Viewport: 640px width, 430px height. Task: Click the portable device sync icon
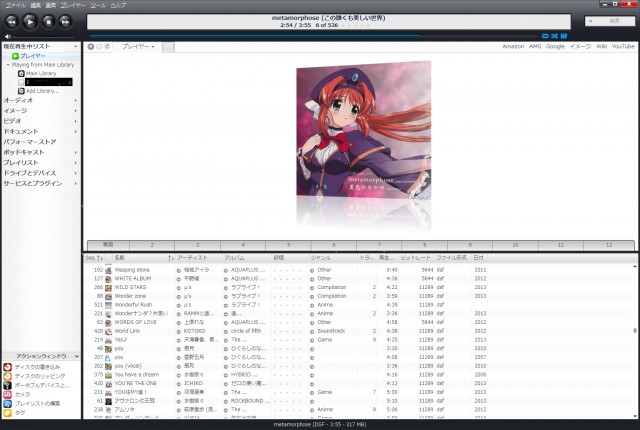click(x=7, y=385)
